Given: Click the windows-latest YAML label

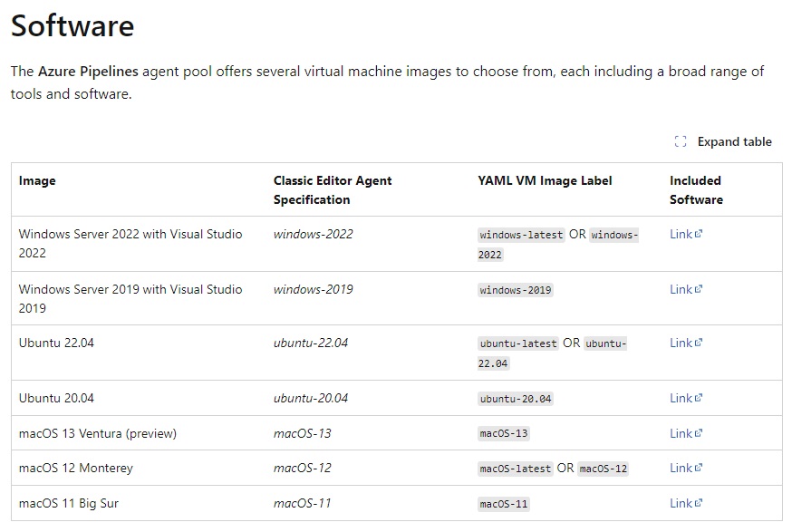Looking at the screenshot, I should click(521, 235).
